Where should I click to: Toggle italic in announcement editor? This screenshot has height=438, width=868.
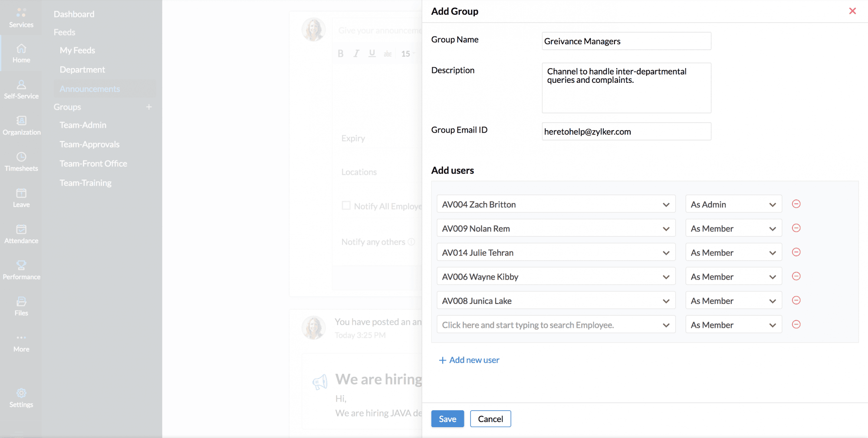pos(356,53)
